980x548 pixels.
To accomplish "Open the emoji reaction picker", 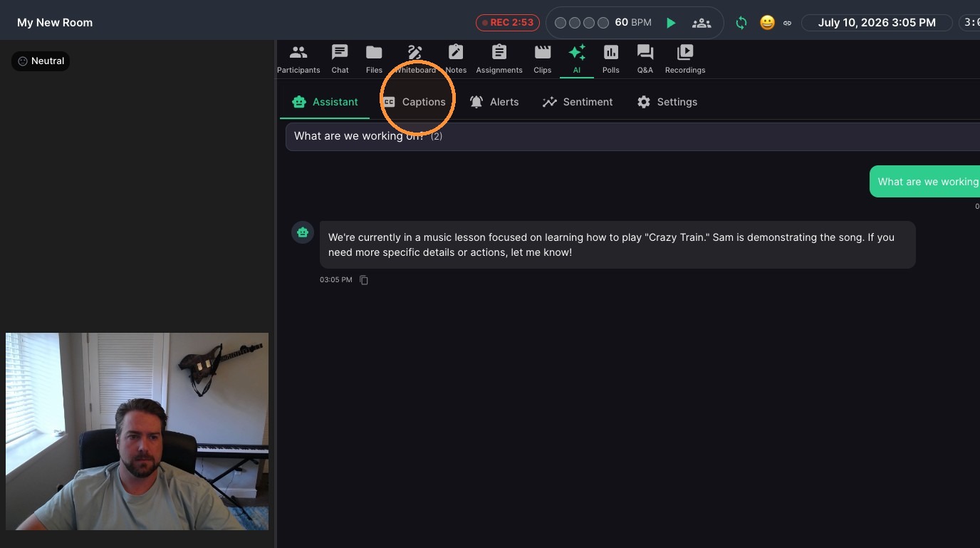I will coord(767,23).
